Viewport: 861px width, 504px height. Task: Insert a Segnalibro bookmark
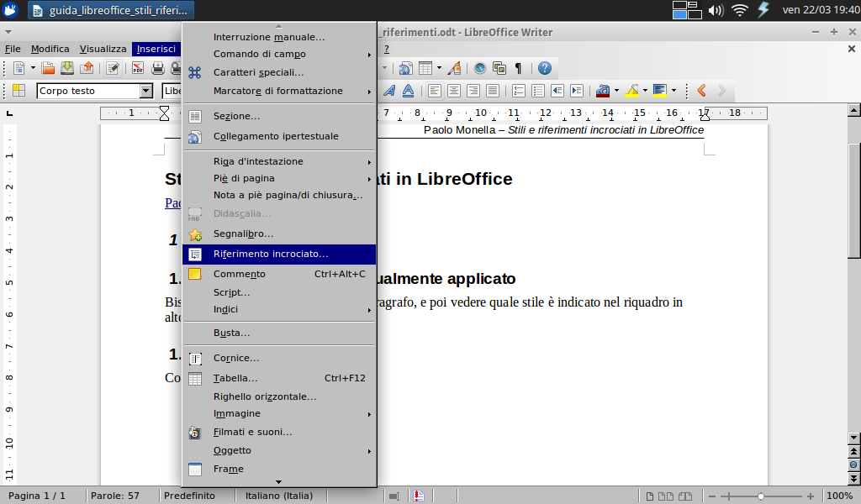279,234
